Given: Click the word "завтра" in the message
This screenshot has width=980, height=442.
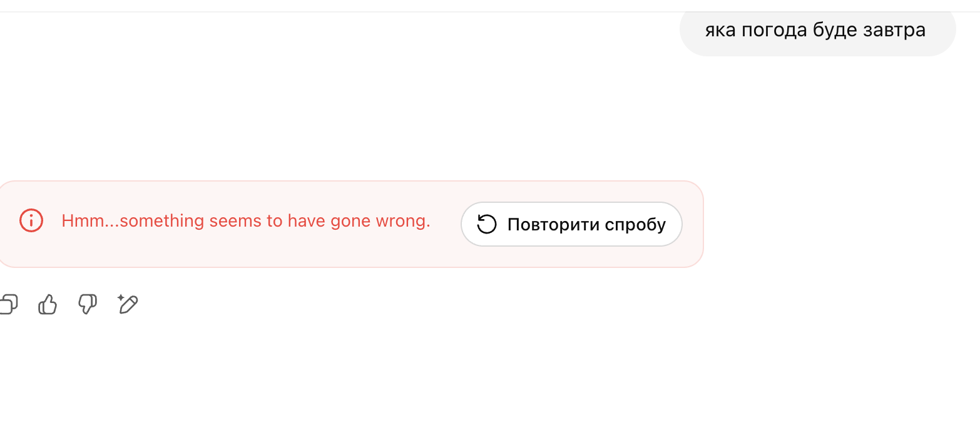Looking at the screenshot, I should click(x=896, y=30).
